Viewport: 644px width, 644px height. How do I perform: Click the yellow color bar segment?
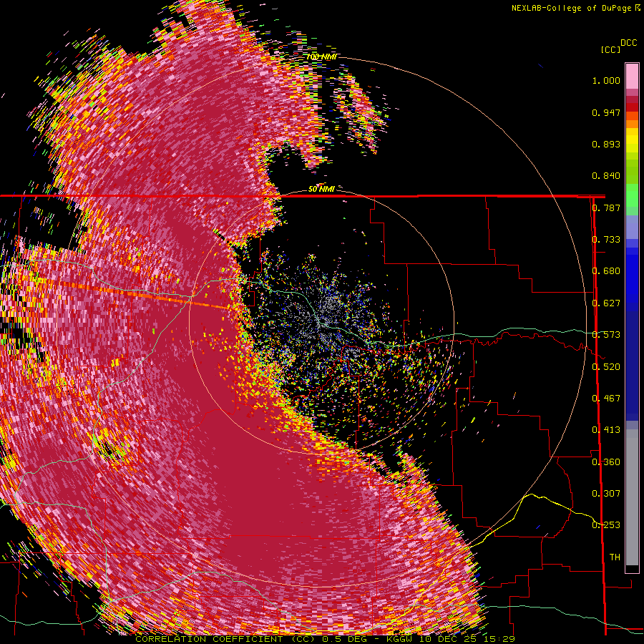pyautogui.click(x=632, y=140)
